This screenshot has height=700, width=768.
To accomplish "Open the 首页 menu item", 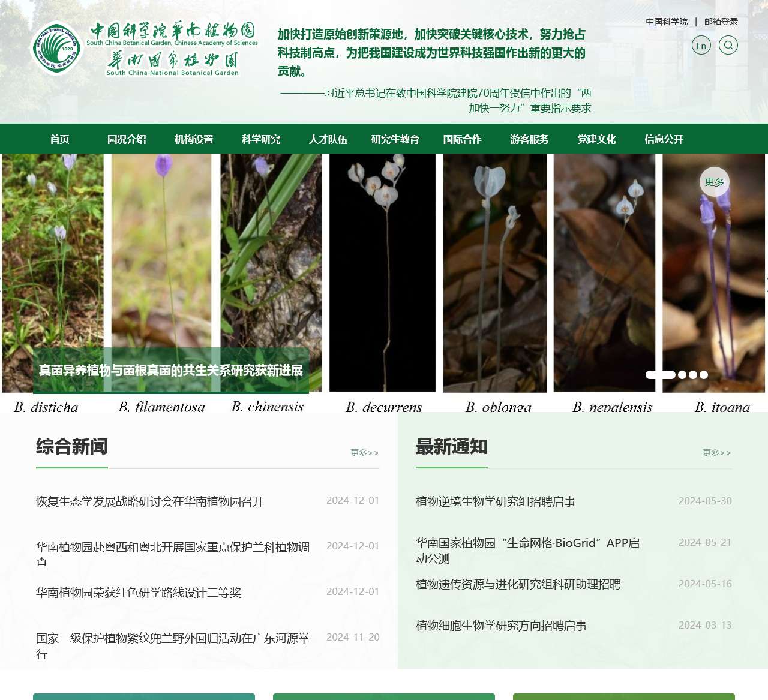I will (59, 139).
